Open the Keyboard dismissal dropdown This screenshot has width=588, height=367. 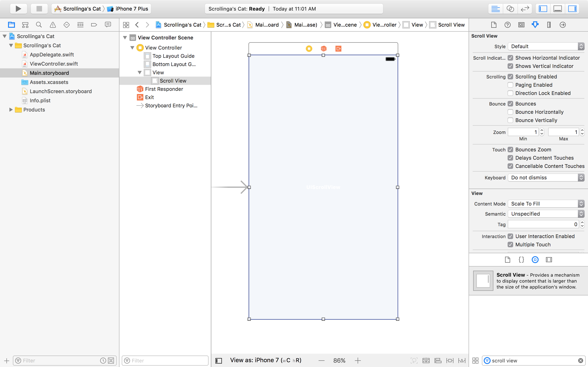(x=546, y=178)
